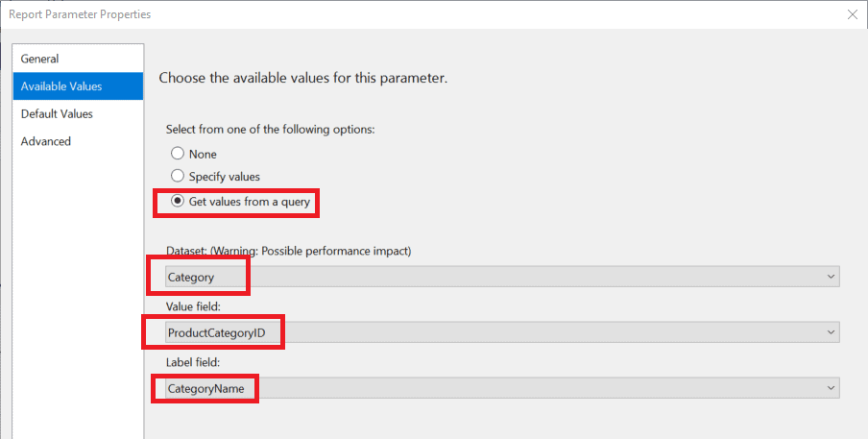
Task: Click the 'Value field:' label
Action: 193,306
